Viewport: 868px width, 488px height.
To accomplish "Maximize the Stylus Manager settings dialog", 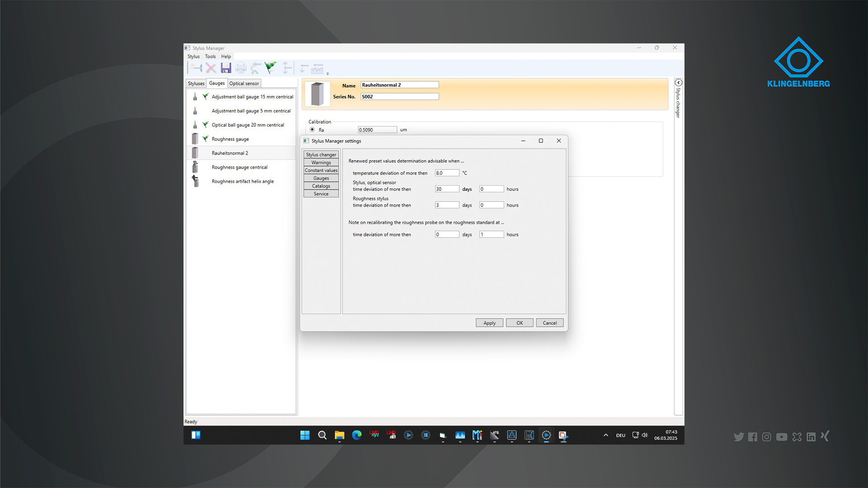I will pyautogui.click(x=541, y=141).
